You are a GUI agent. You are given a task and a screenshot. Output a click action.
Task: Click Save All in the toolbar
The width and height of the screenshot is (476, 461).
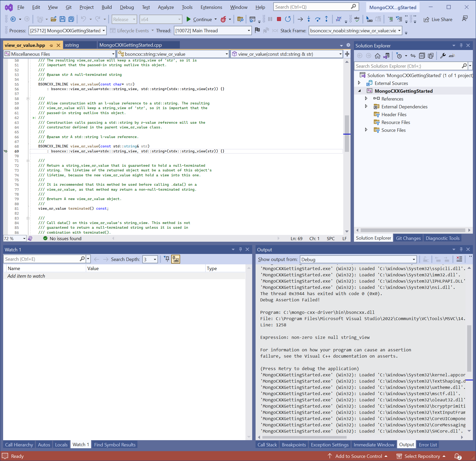click(x=71, y=19)
